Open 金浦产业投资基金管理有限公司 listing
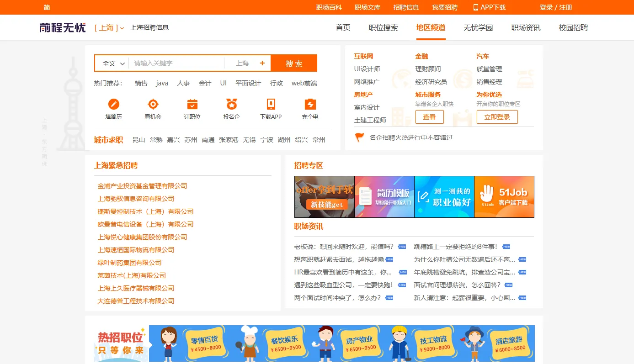Screen dimensions: 634x364 pyautogui.click(x=142, y=186)
